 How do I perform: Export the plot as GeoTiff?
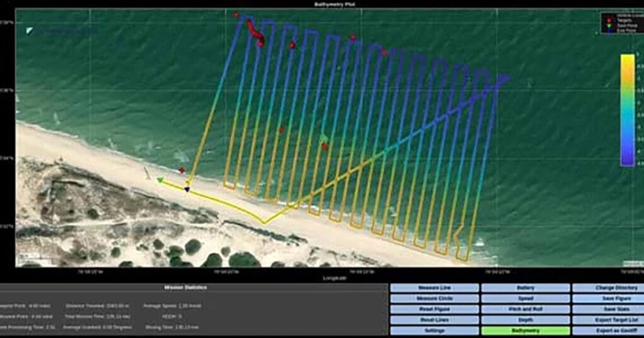coord(608,330)
